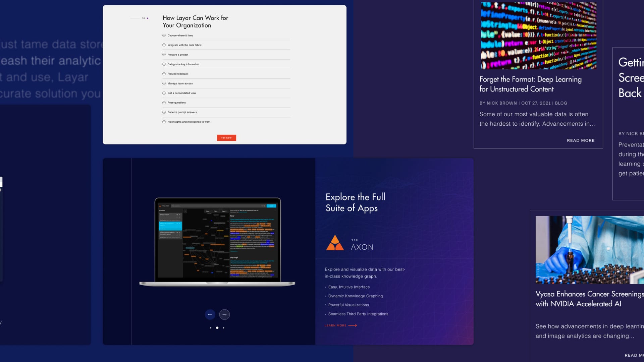The width and height of the screenshot is (644, 362).
Task: Select the first carousel dot
Action: [211, 328]
